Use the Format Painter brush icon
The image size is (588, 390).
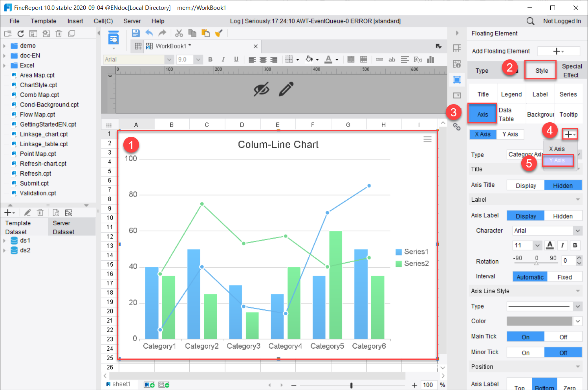pyautogui.click(x=219, y=33)
